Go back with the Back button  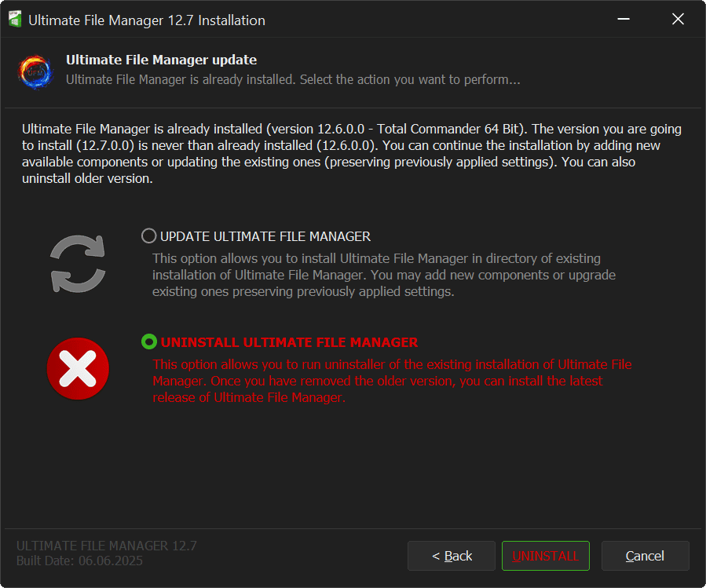[452, 556]
